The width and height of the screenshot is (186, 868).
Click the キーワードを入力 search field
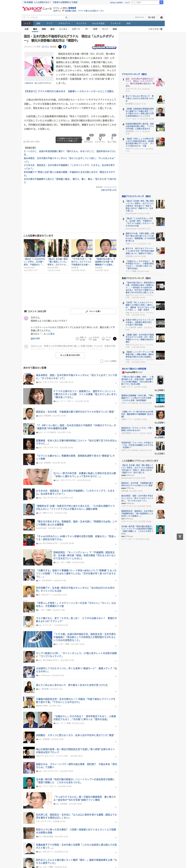44,18
